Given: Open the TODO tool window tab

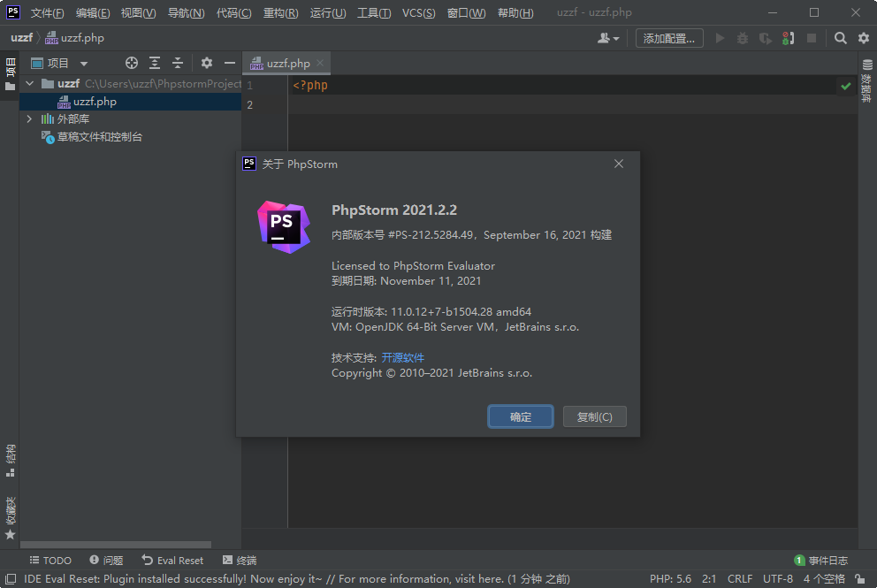Looking at the screenshot, I should (50, 560).
